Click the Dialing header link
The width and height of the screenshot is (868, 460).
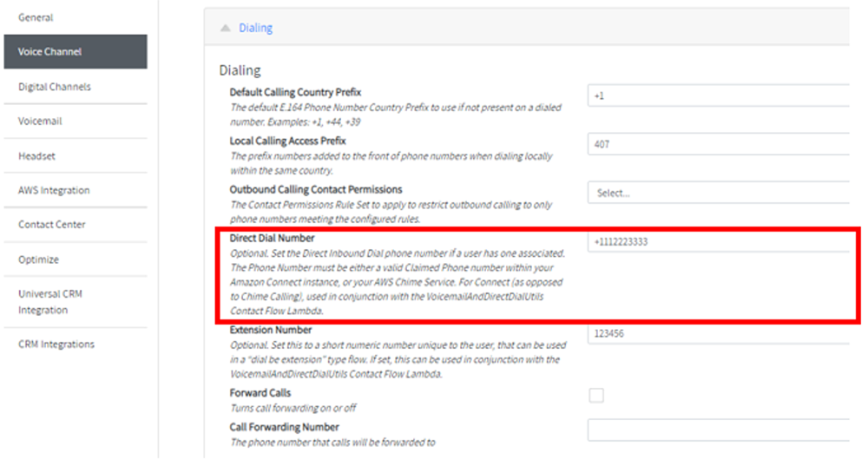(255, 28)
